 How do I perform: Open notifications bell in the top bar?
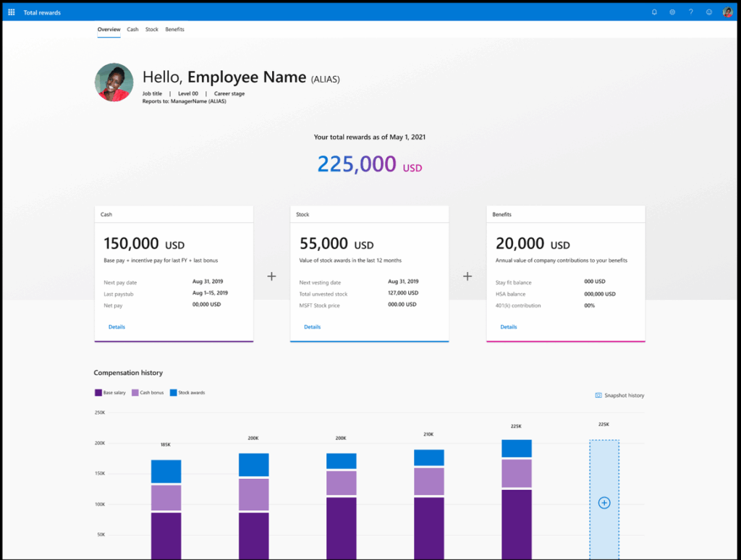pyautogui.click(x=654, y=12)
